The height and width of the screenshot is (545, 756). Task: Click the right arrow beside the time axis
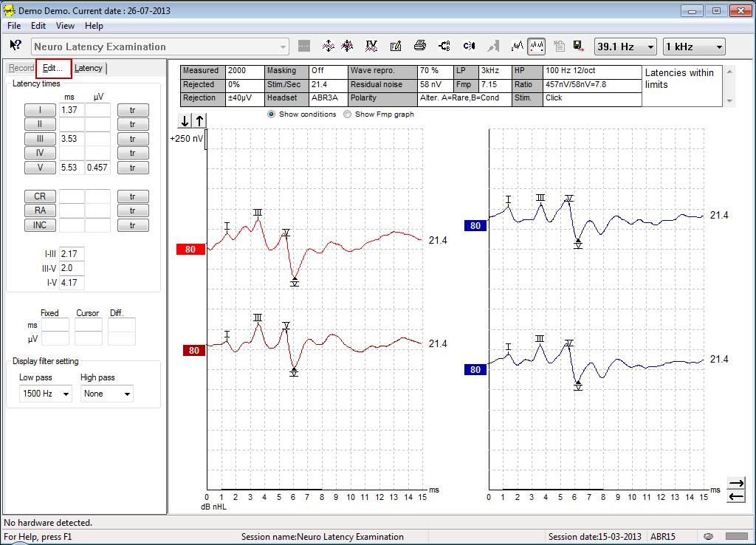pos(736,483)
